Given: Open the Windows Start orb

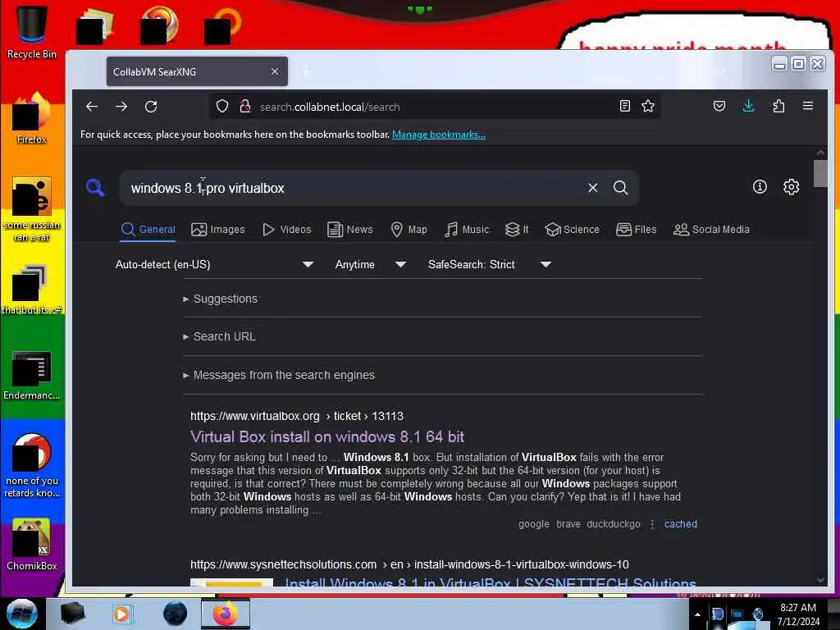Looking at the screenshot, I should click(x=22, y=614).
